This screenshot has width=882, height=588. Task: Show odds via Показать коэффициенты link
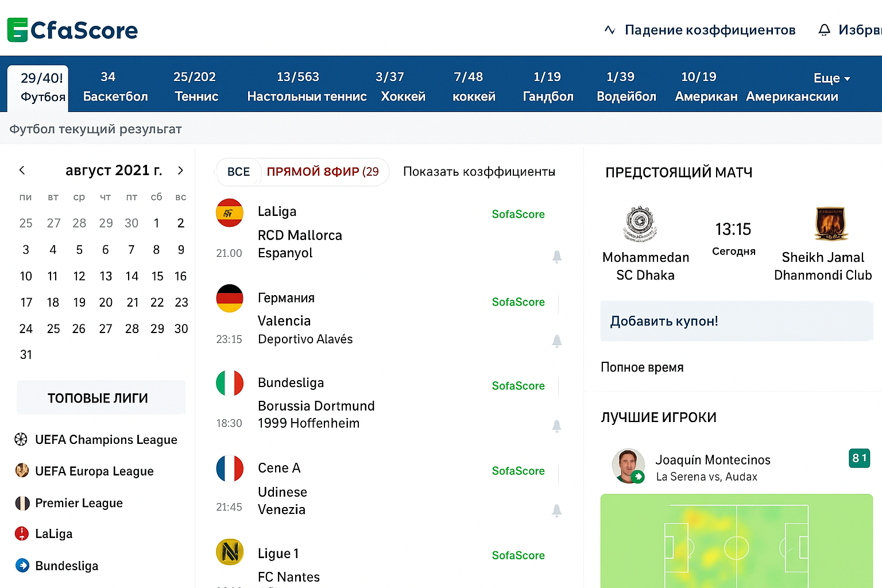479,172
